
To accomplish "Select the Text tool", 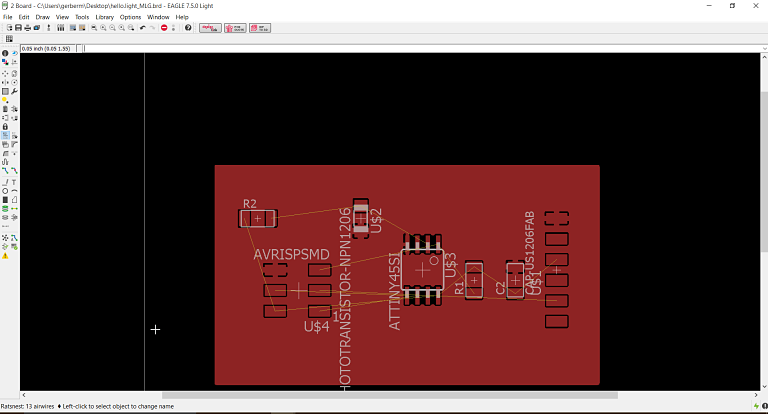I will click(14, 182).
